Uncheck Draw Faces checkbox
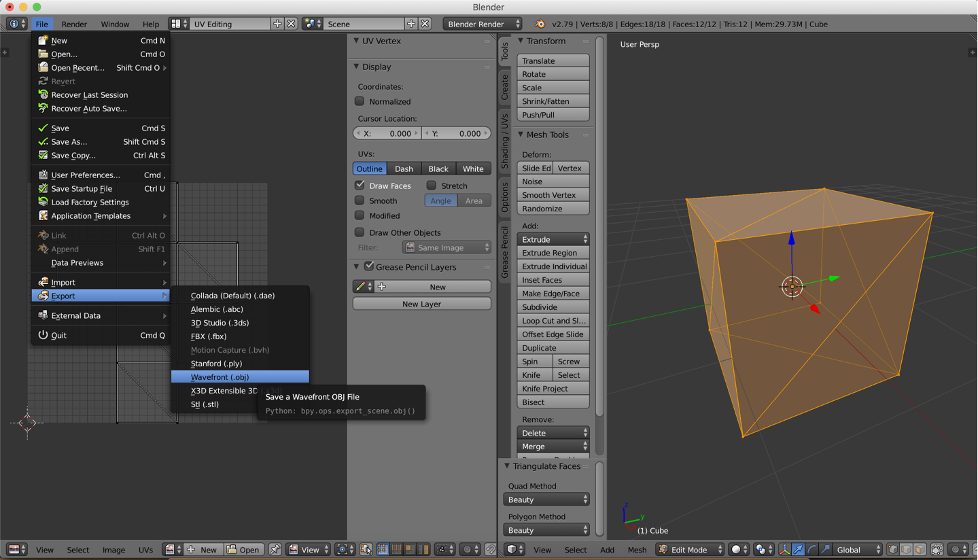This screenshot has height=560, width=978. click(x=360, y=185)
